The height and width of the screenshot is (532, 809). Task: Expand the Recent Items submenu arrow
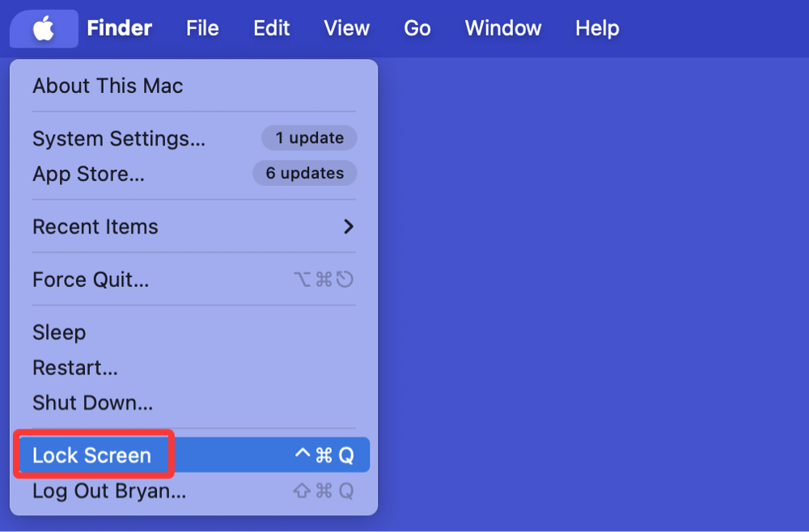tap(349, 226)
